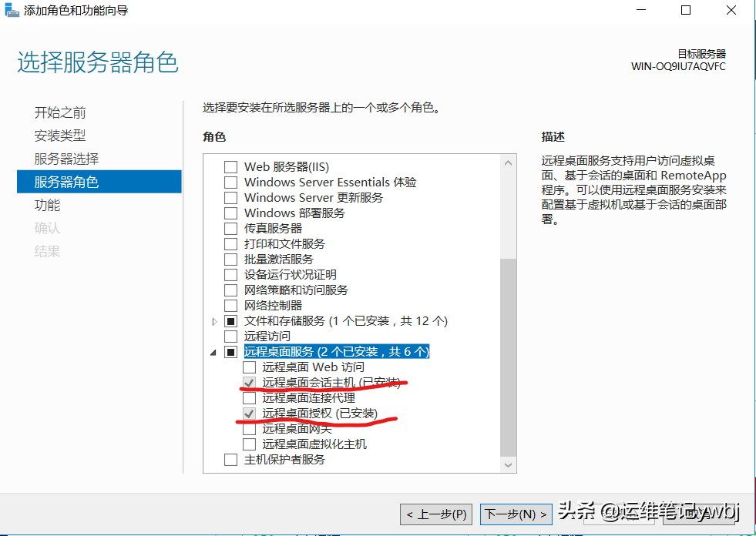The height and width of the screenshot is (536, 756).
Task: Tick the 打印和文件服务 checkbox
Action: coord(231,244)
